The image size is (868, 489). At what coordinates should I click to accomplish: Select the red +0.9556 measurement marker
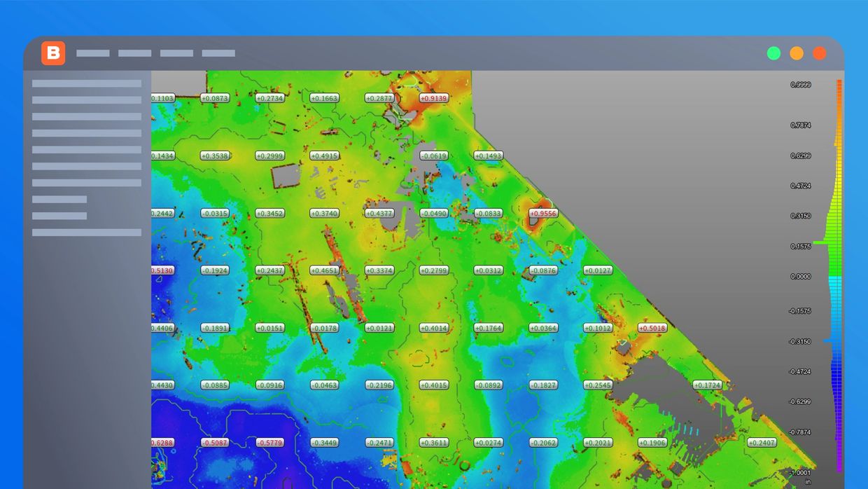click(543, 214)
